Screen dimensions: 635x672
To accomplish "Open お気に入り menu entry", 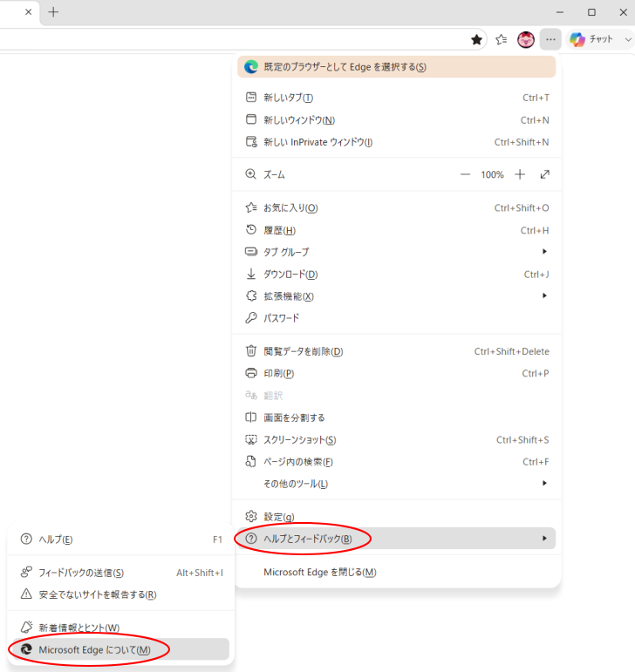I will tap(396, 207).
